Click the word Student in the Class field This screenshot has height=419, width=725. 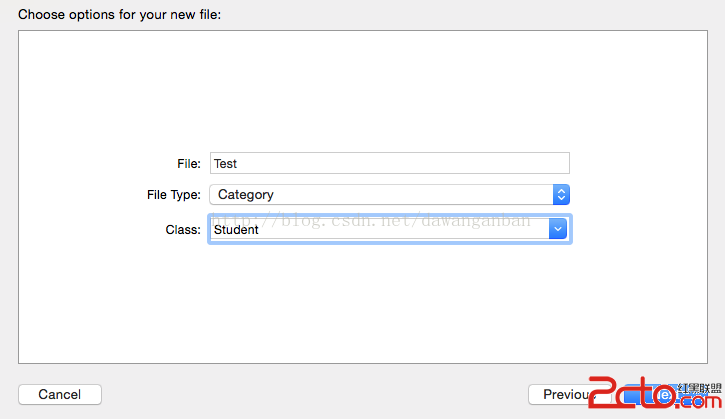coord(236,230)
